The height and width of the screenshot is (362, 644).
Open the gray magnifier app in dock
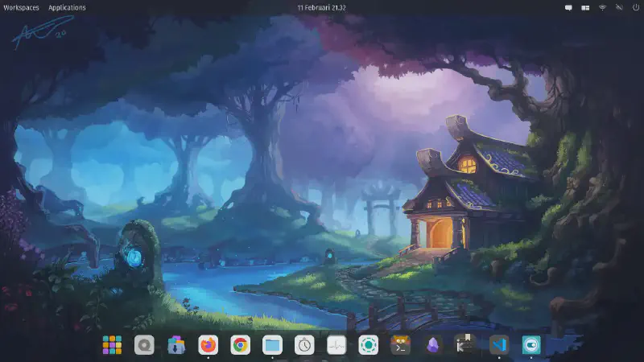[144, 345]
